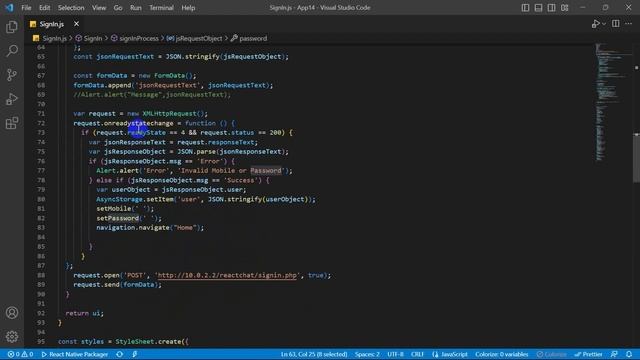
Task: Open the Extensions view
Action: tap(12, 123)
